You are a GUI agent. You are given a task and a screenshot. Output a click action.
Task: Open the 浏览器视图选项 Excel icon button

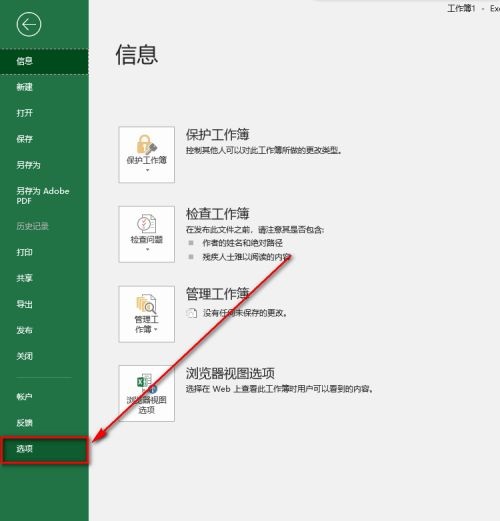147,393
